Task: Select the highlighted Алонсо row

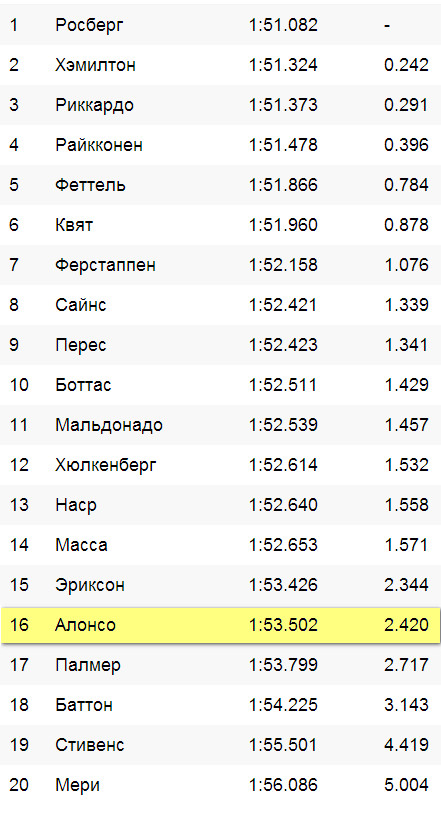Action: point(221,625)
